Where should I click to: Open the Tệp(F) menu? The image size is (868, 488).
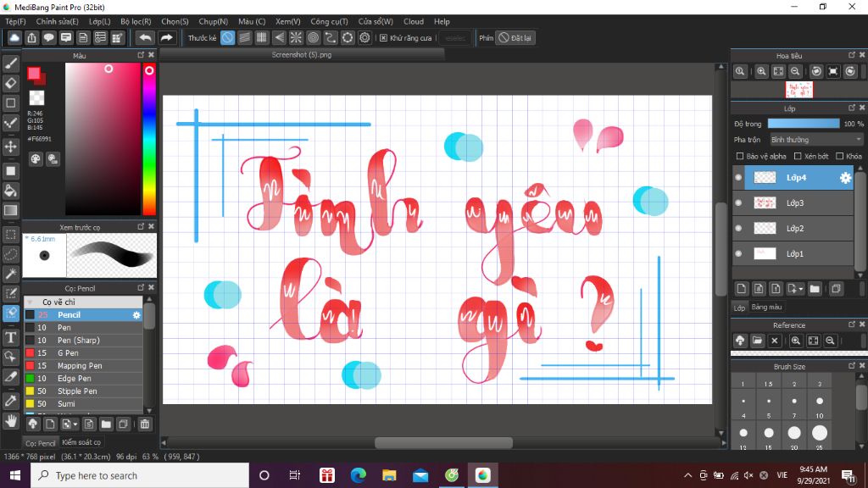tap(15, 21)
